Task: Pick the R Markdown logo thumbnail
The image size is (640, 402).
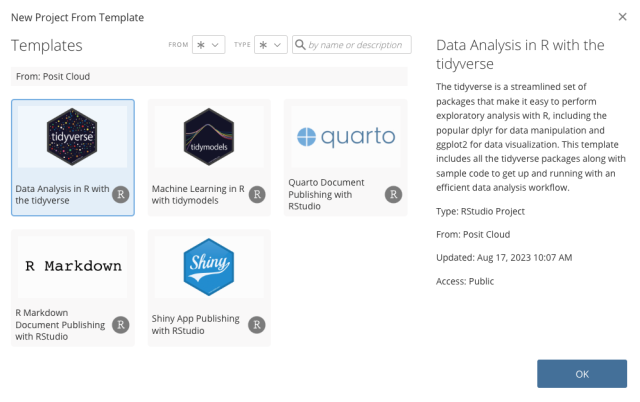Action: click(73, 266)
